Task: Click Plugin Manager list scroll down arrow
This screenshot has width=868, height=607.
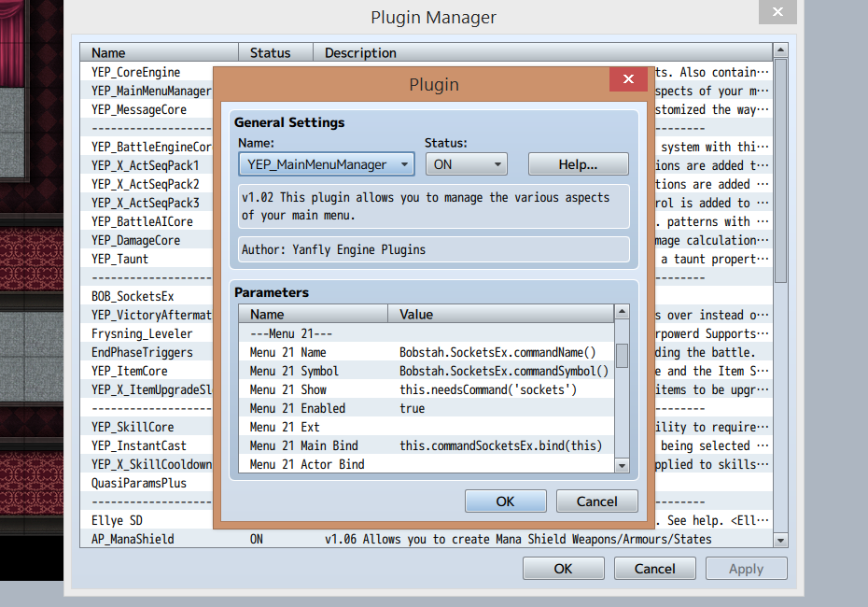Action: point(780,540)
